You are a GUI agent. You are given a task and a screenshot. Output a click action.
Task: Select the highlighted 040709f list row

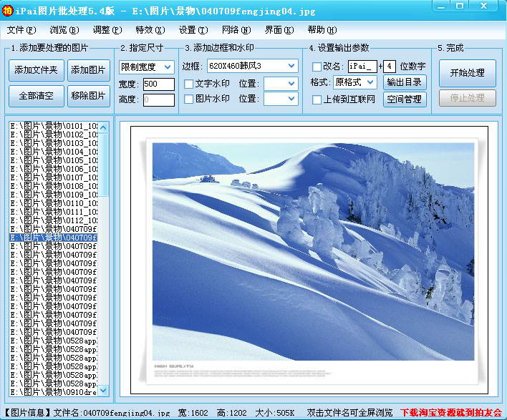[54, 238]
